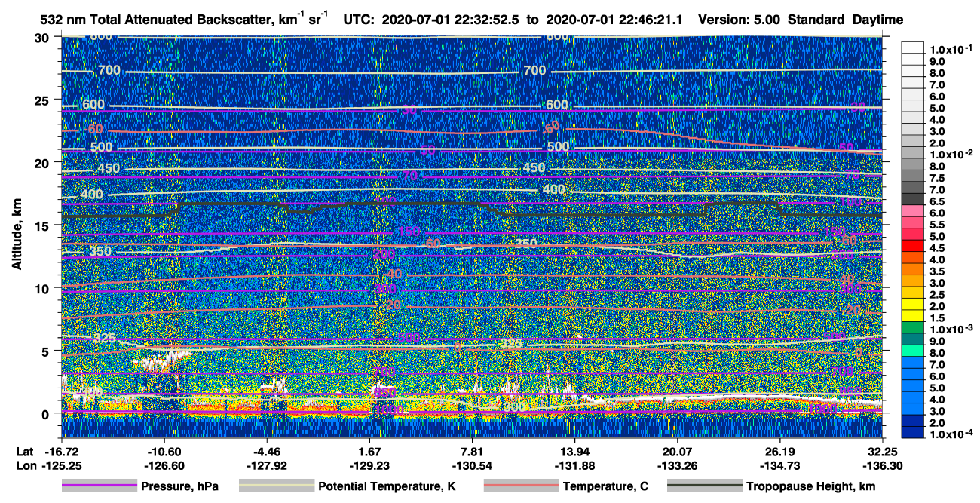Viewport: 980px width, 503px height.
Task: Click the 15 km altitude axis tick label
Action: pyautogui.click(x=44, y=225)
